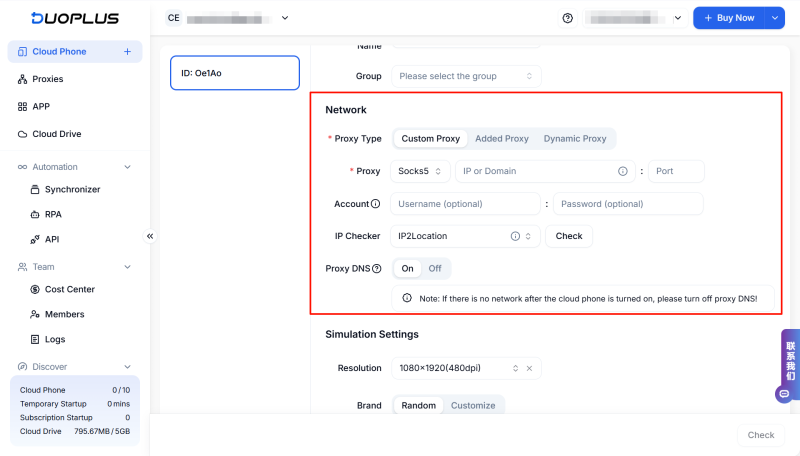Click Check button next to IP Checker

pyautogui.click(x=569, y=236)
